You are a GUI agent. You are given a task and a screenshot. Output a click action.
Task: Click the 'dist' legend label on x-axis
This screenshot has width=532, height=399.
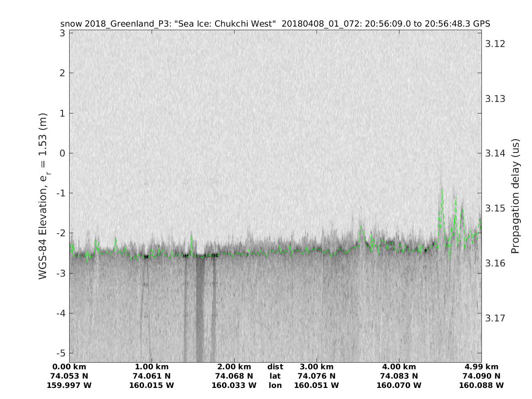275,367
